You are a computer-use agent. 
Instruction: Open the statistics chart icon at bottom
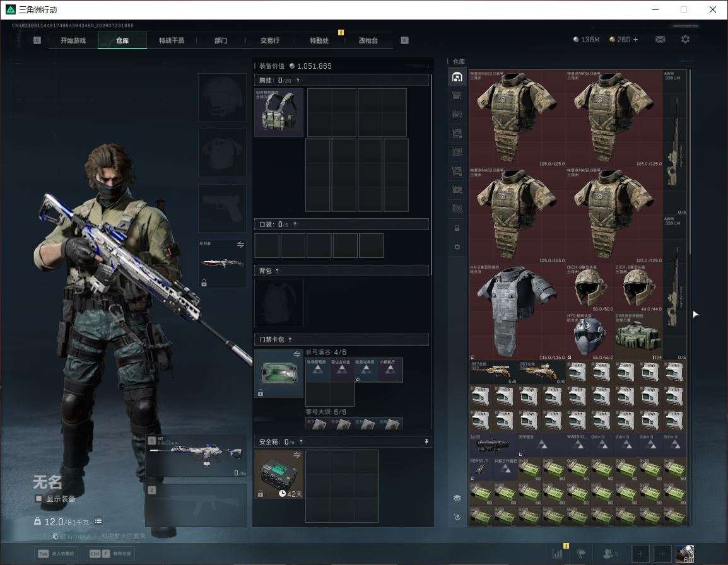[x=557, y=554]
